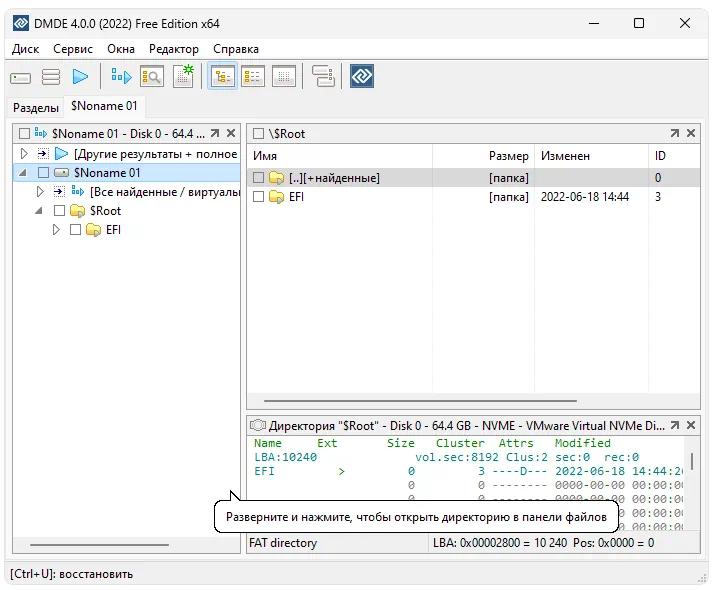Expand the EFI tree node

click(56, 230)
